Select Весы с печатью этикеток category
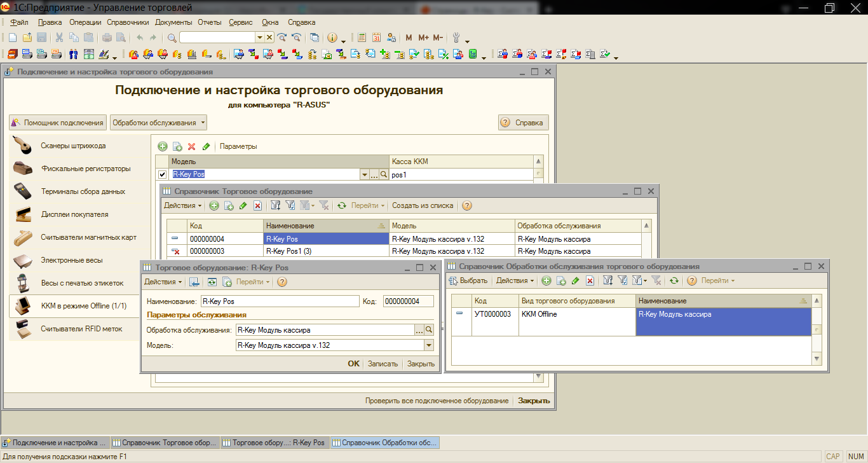 (x=82, y=283)
